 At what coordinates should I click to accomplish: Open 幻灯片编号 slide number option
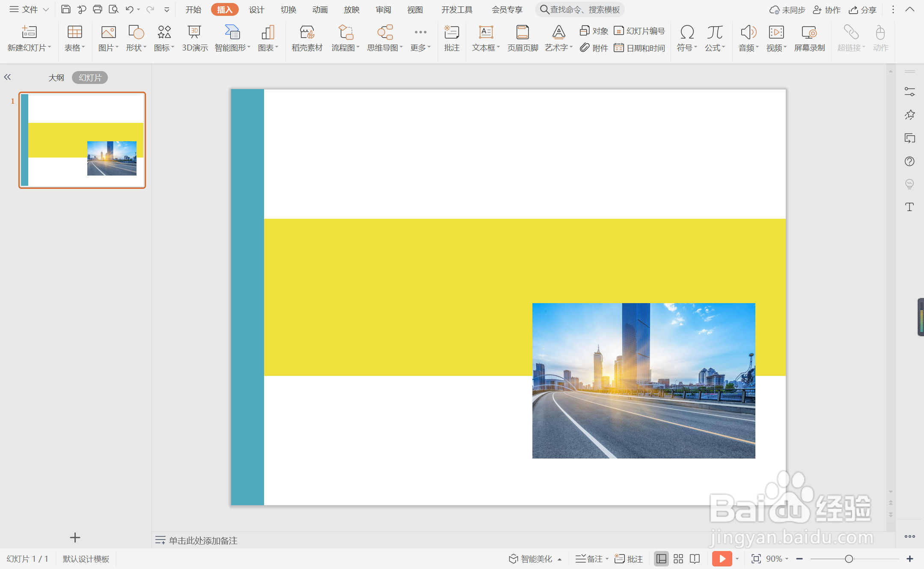(x=639, y=31)
